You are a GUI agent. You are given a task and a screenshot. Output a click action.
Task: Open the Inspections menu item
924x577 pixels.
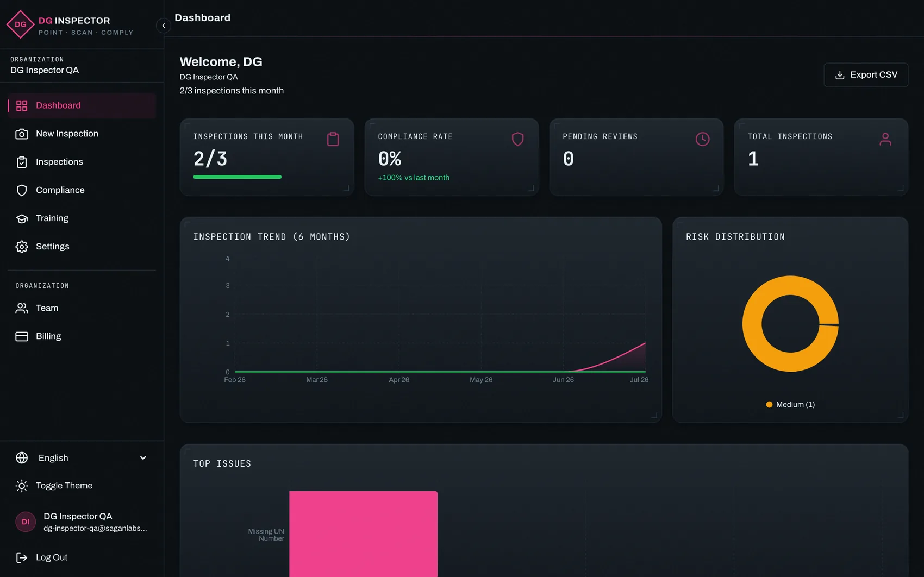point(82,162)
